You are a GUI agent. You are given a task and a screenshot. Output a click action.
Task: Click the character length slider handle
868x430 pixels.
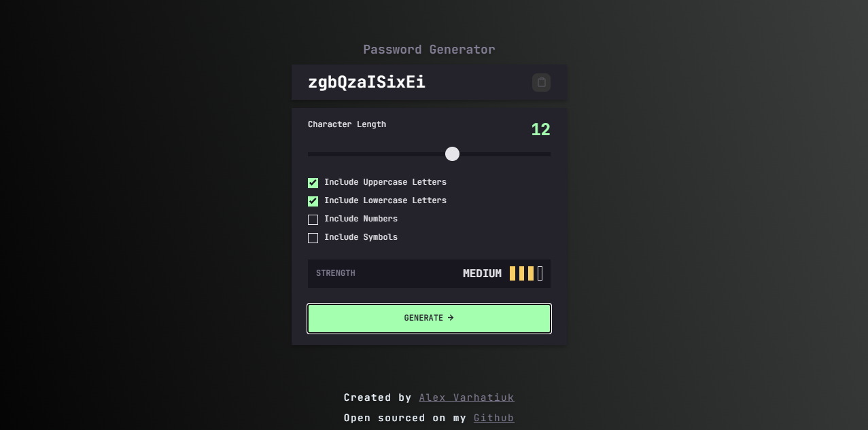pyautogui.click(x=452, y=154)
